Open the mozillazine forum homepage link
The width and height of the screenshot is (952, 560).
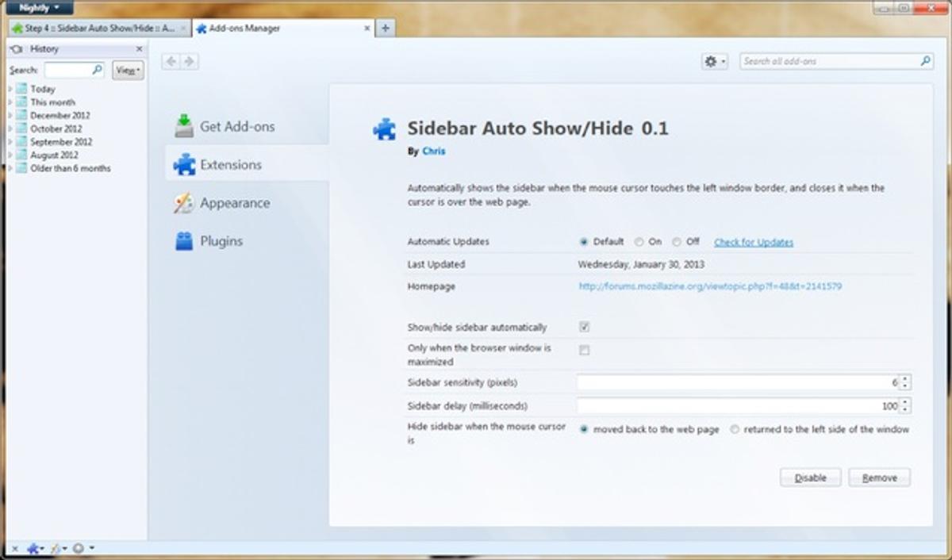pyautogui.click(x=710, y=286)
